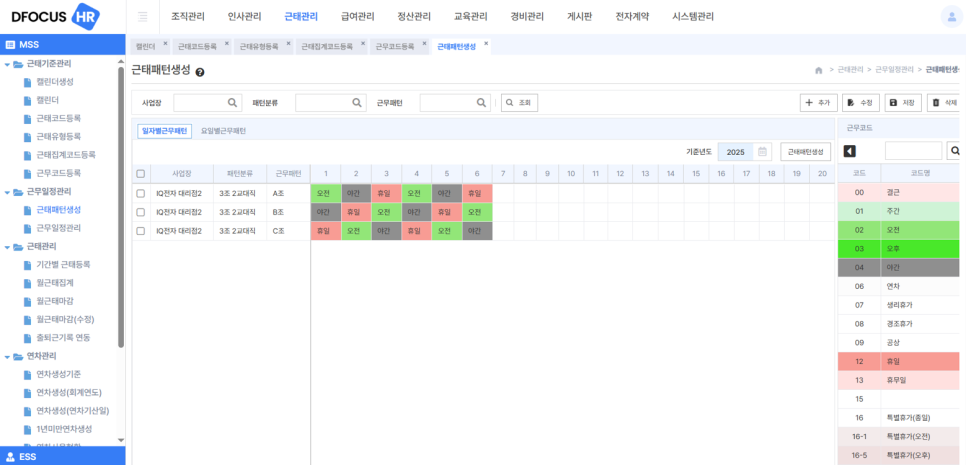Switch to the 일자별근무패턴 tab
966x465 pixels.
click(x=164, y=131)
